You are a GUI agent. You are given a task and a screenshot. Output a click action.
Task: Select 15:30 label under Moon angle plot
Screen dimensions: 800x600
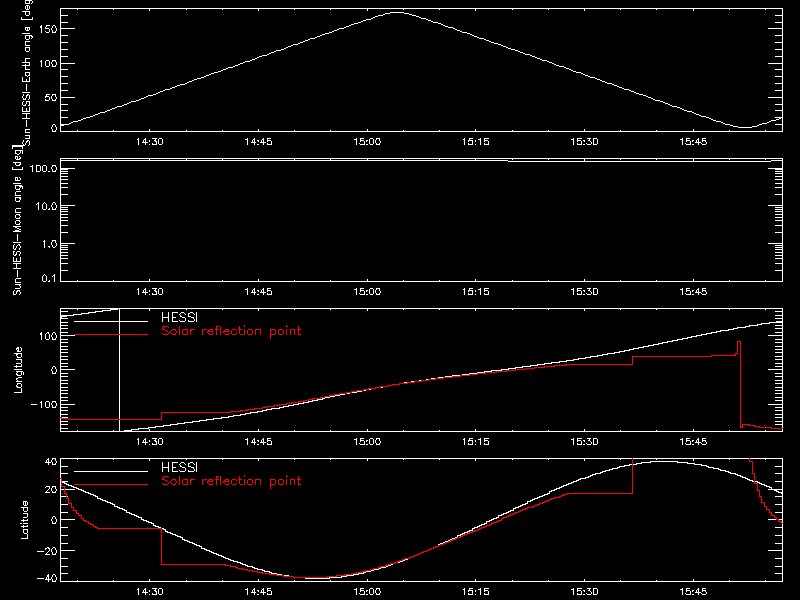pyautogui.click(x=584, y=291)
